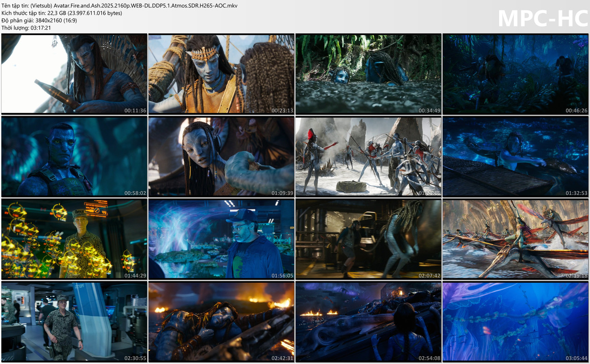Open the swamp scene thumbnail at 00:34:49

[369, 74]
